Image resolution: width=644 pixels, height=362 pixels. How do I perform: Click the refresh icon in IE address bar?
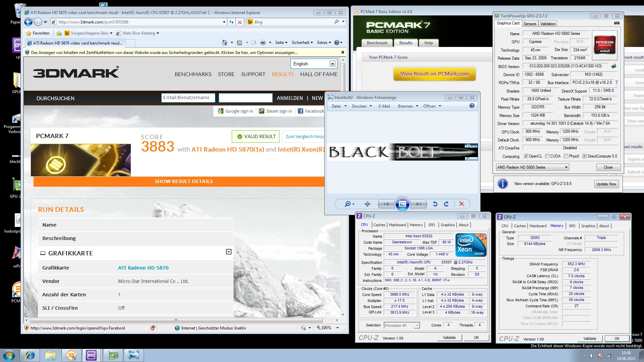[231, 22]
